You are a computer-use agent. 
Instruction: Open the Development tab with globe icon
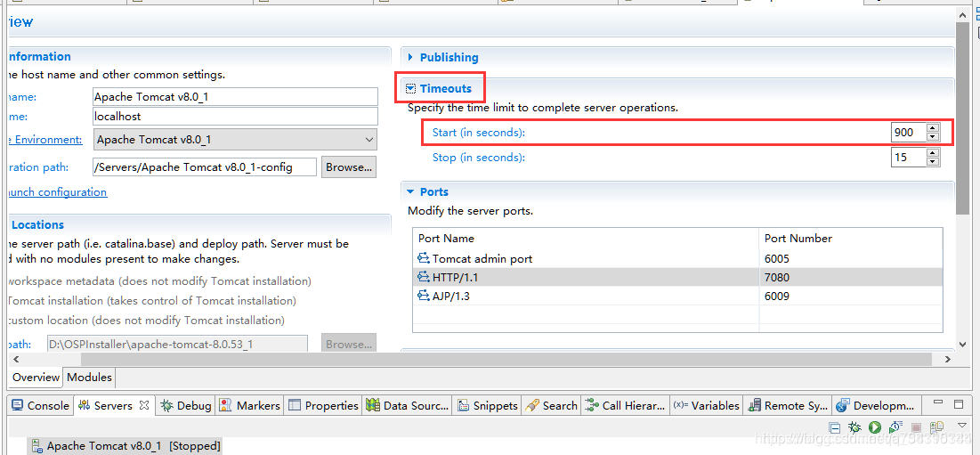[x=876, y=406]
